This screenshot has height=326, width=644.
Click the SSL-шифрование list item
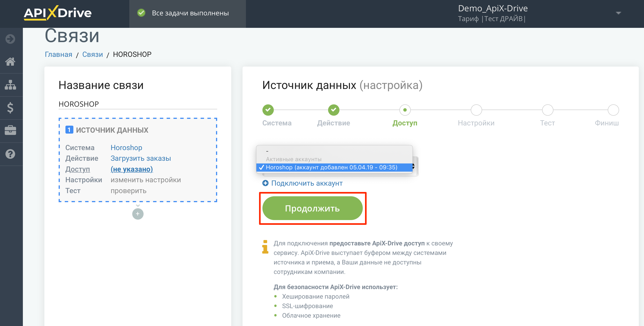pos(308,306)
